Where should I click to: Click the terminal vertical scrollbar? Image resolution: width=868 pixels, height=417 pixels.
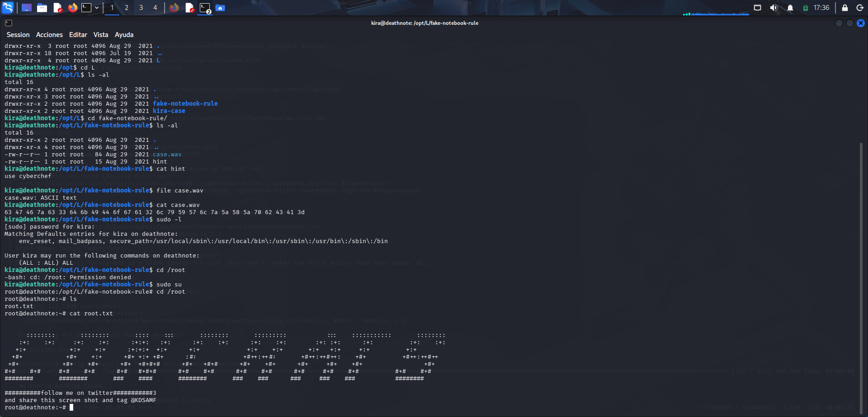click(x=861, y=271)
